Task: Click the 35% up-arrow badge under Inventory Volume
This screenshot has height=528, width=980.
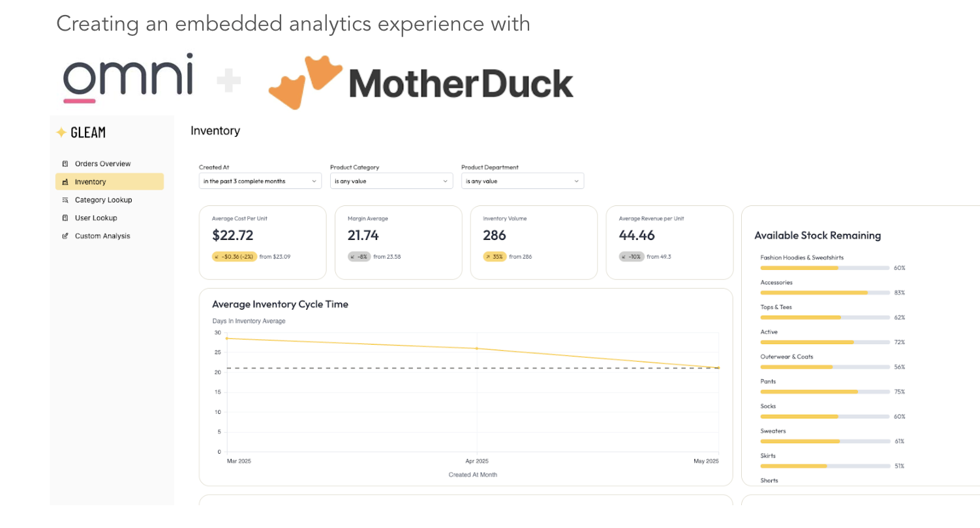Action: pos(494,257)
